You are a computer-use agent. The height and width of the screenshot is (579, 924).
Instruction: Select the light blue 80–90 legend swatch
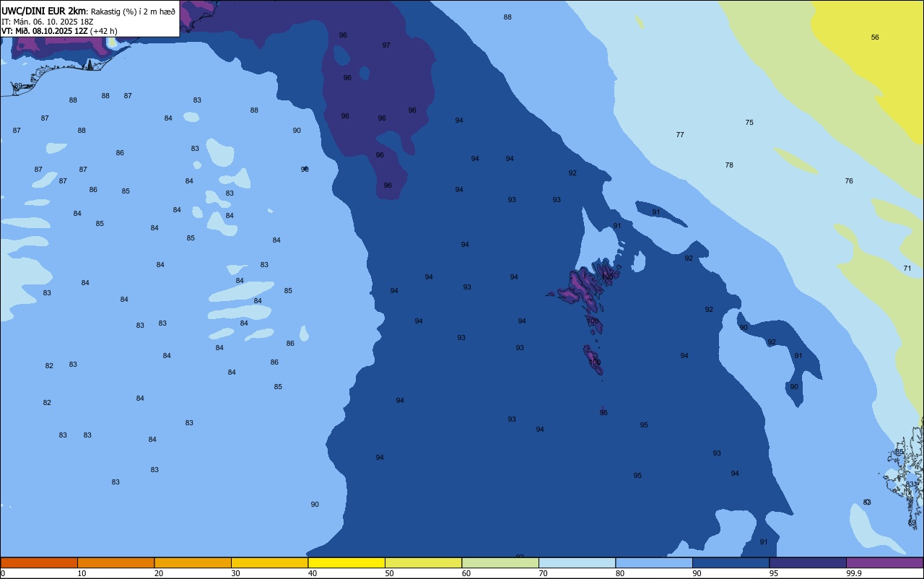tap(654, 562)
